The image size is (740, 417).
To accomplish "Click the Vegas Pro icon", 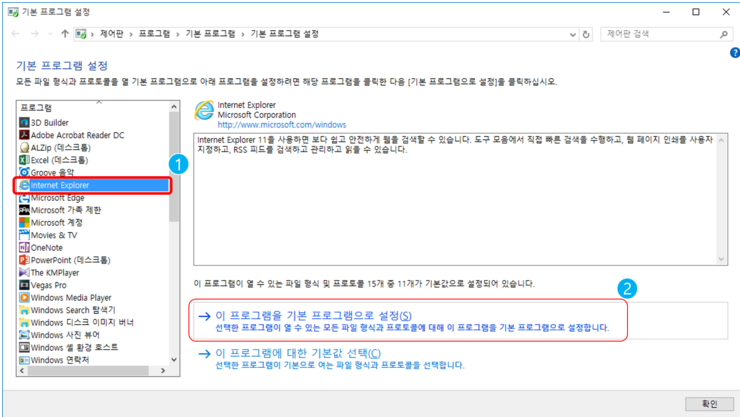I will tap(24, 285).
